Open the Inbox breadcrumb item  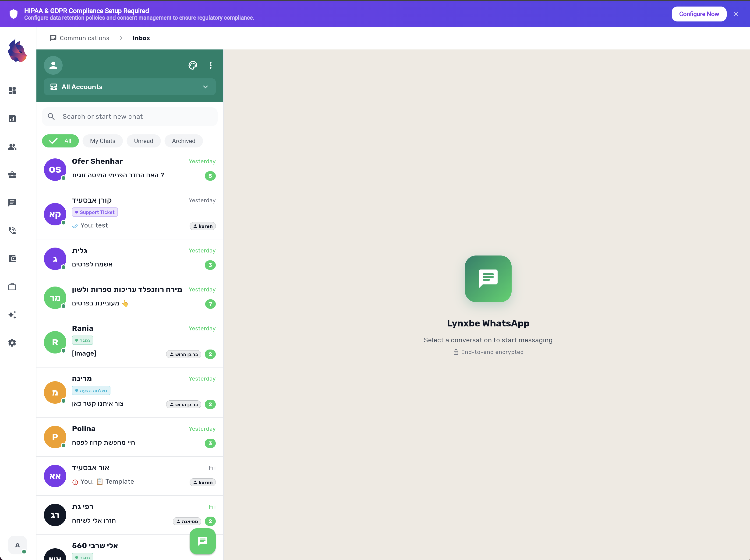pos(141,38)
